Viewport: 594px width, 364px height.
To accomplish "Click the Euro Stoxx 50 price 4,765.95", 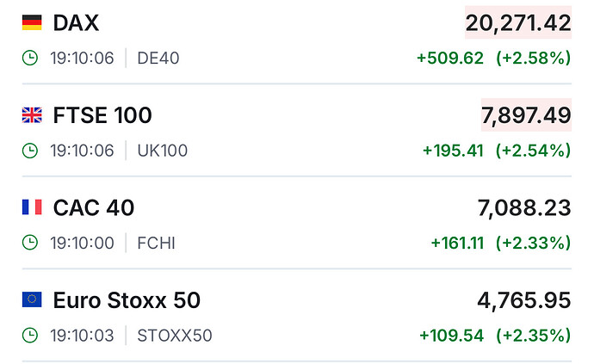I will click(x=524, y=299).
